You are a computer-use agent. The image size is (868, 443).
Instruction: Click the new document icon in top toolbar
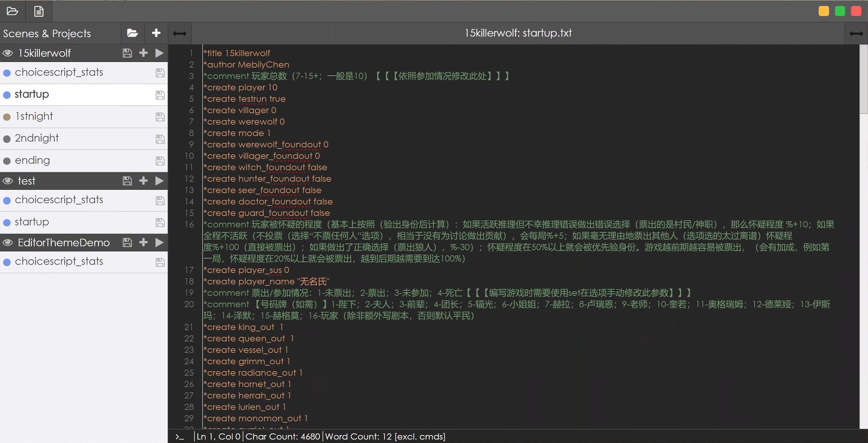tap(39, 11)
